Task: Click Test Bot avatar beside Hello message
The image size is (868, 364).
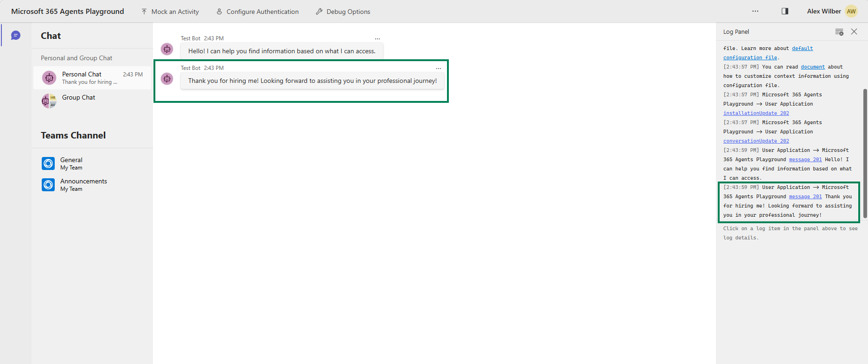Action: [x=167, y=49]
